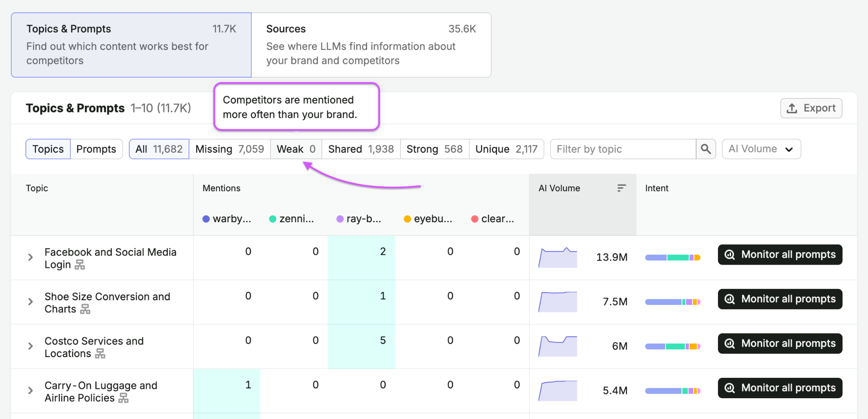Click the 6M volume trend chart

click(x=558, y=346)
